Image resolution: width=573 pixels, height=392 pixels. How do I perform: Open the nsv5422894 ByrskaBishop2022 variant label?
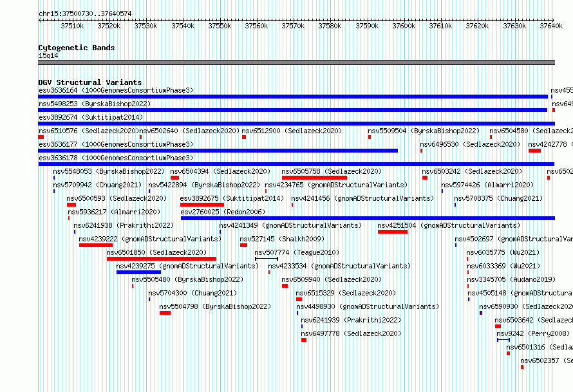[x=204, y=185]
